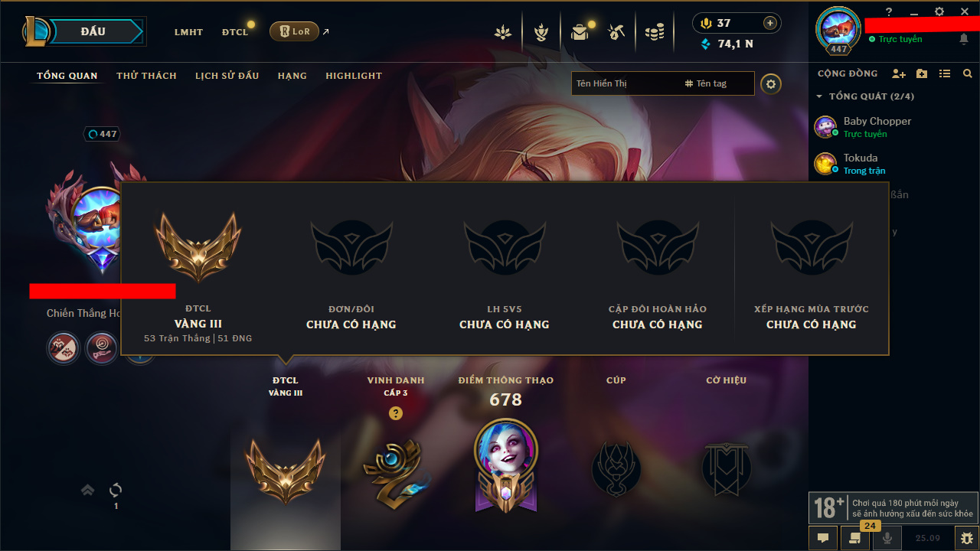Click the ĐẤU play button
The height and width of the screenshot is (551, 980).
tap(93, 31)
